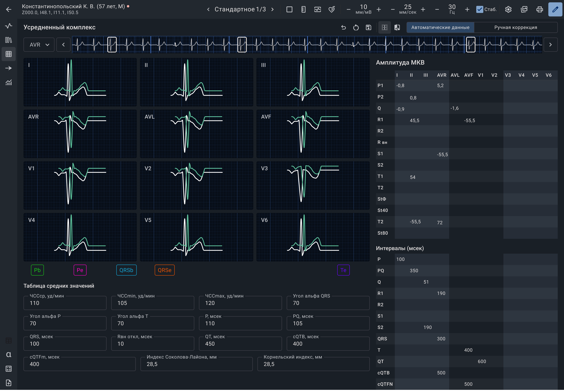Screen dimensions: 564x392
Task: Increase filter frequency Гц
Action: click(x=467, y=9)
